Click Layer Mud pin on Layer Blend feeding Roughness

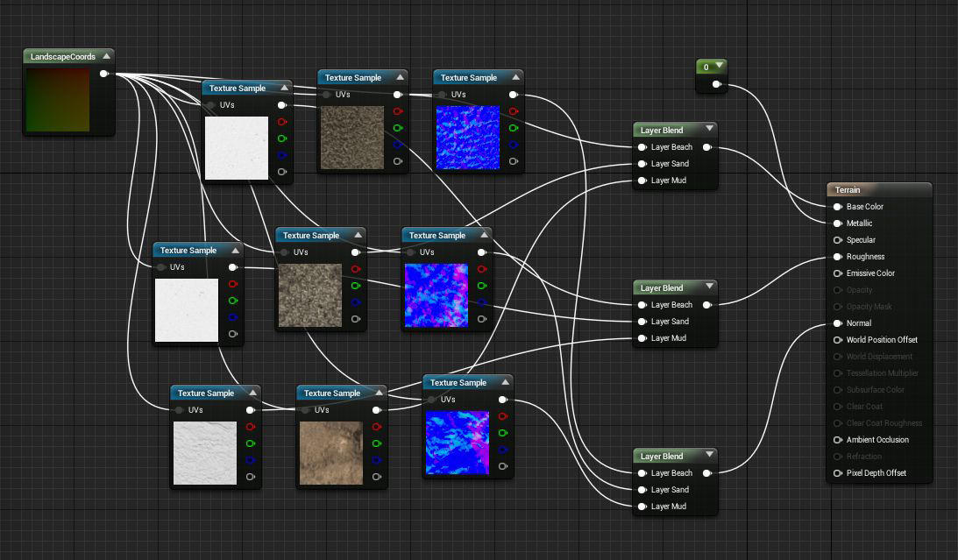(x=642, y=338)
